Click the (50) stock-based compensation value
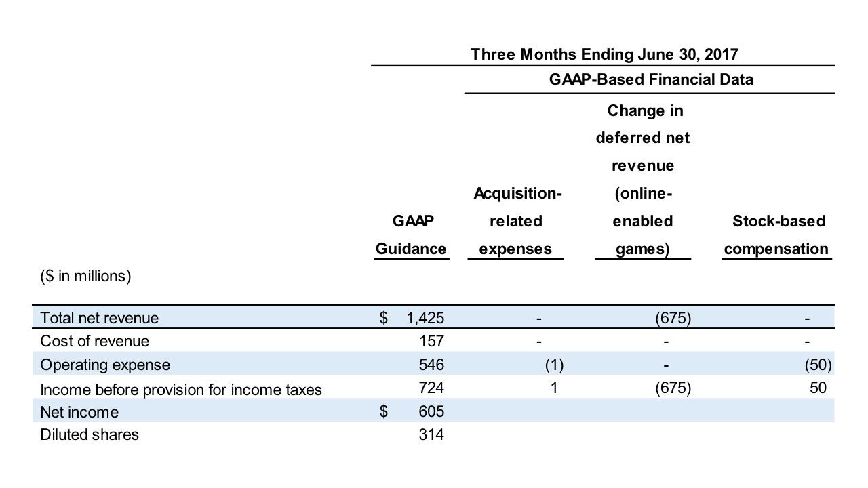The height and width of the screenshot is (488, 868). click(821, 364)
